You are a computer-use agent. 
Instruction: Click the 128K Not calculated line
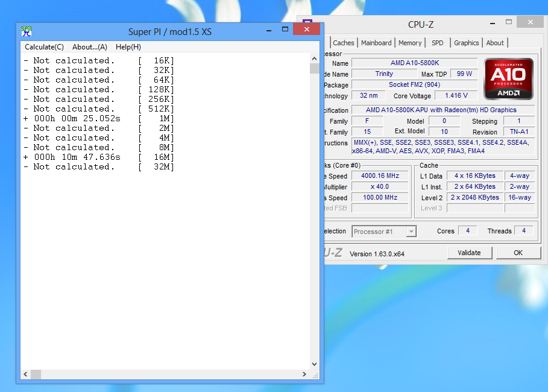coord(99,89)
